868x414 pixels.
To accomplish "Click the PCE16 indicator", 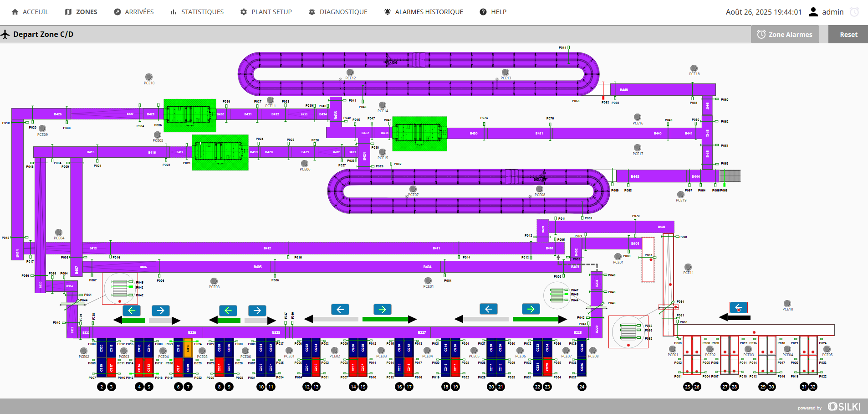I will (x=638, y=117).
